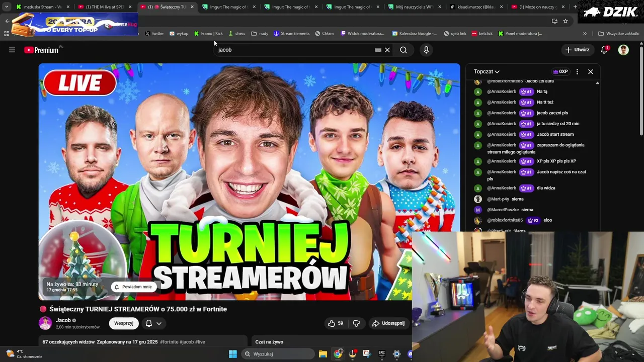
Task: Open File Explorer from the taskbar
Action: tap(323, 354)
